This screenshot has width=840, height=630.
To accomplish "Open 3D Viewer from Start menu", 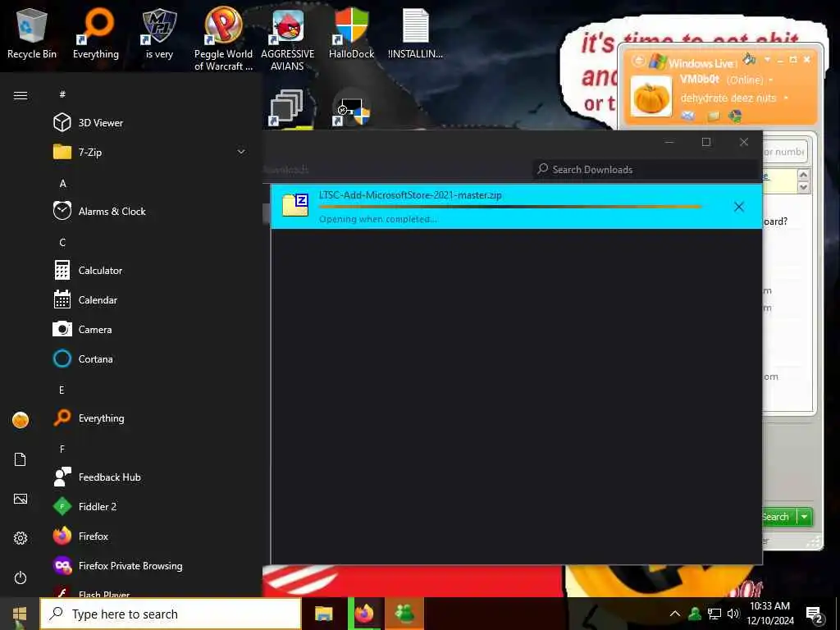I will [152, 123].
